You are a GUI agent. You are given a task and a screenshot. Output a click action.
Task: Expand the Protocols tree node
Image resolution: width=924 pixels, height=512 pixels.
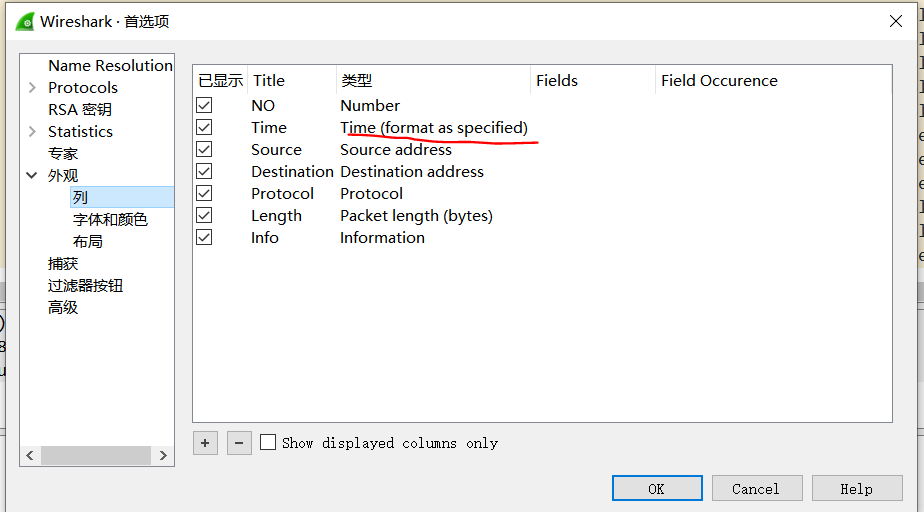32,88
